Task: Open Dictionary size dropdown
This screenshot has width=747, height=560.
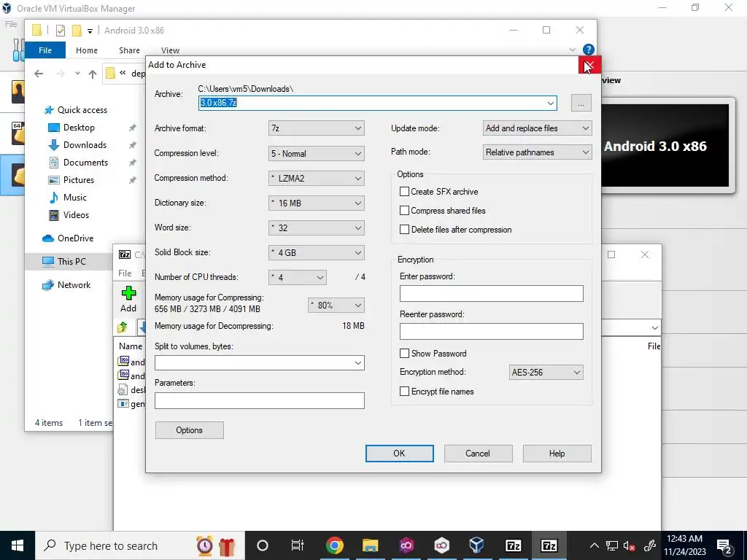Action: (x=317, y=203)
